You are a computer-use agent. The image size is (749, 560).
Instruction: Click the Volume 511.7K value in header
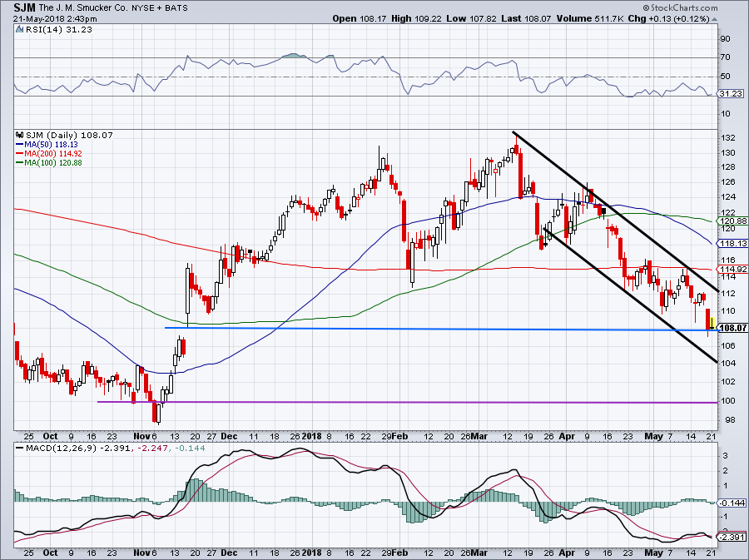589,18
